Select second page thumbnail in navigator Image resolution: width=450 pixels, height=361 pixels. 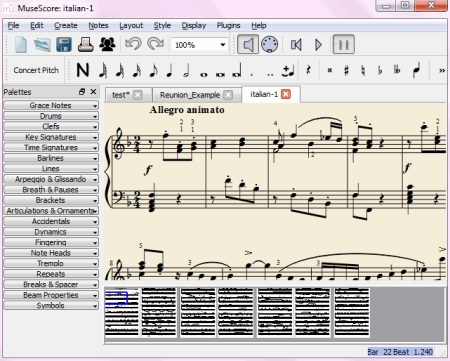click(x=159, y=313)
